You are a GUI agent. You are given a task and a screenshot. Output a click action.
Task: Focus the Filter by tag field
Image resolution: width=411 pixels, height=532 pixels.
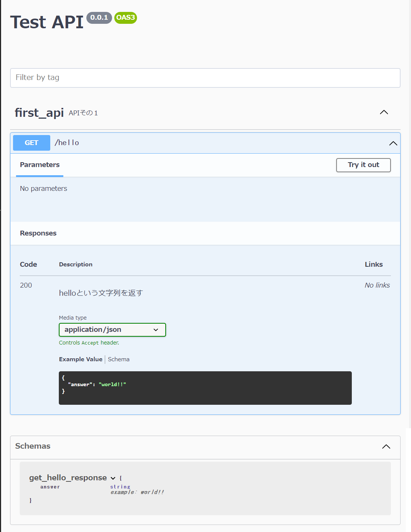(x=205, y=78)
